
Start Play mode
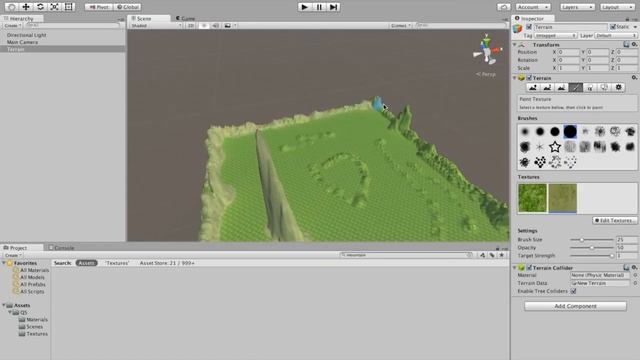(x=304, y=7)
